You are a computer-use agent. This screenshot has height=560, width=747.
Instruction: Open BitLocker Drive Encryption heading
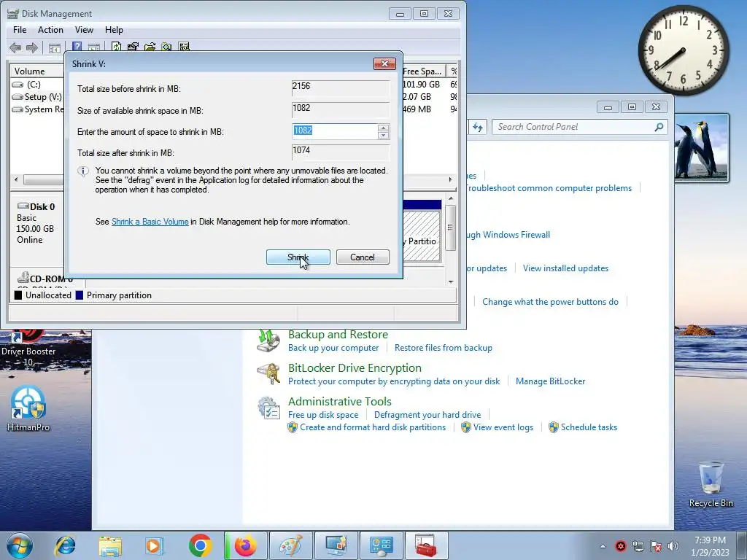[355, 367]
